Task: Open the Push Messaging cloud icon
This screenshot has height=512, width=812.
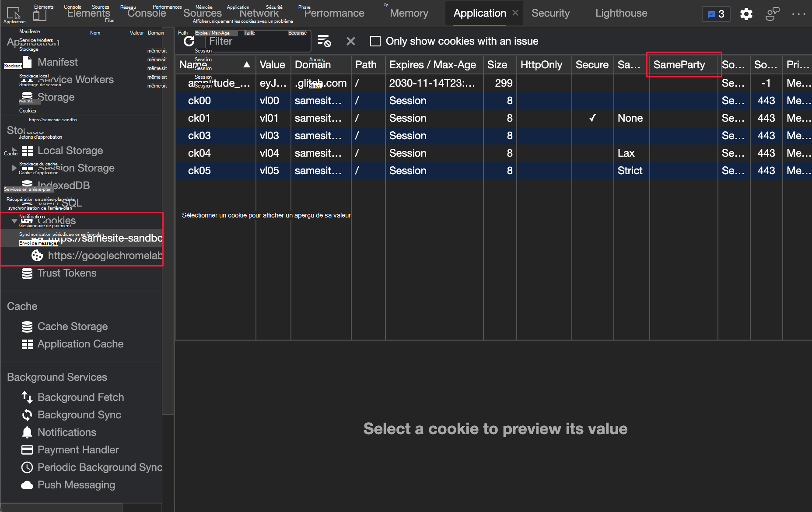Action: tap(27, 485)
